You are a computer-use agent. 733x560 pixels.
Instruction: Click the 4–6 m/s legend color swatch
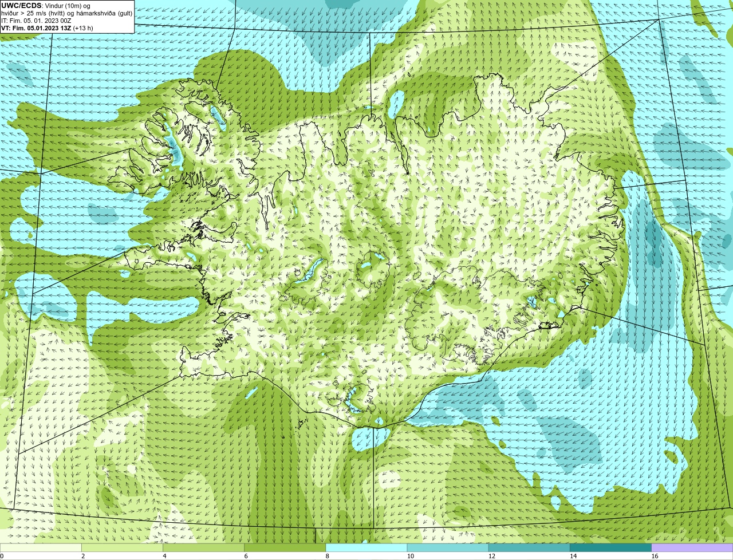[204, 548]
